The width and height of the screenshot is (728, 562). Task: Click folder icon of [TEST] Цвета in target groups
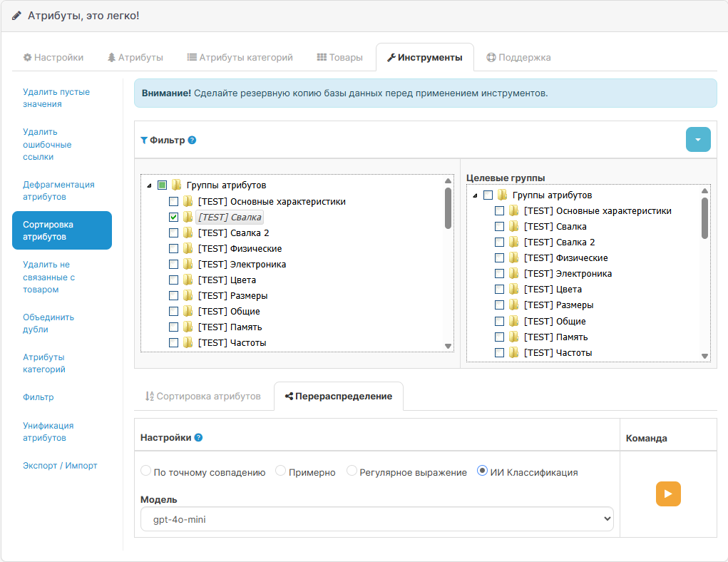[x=513, y=290]
